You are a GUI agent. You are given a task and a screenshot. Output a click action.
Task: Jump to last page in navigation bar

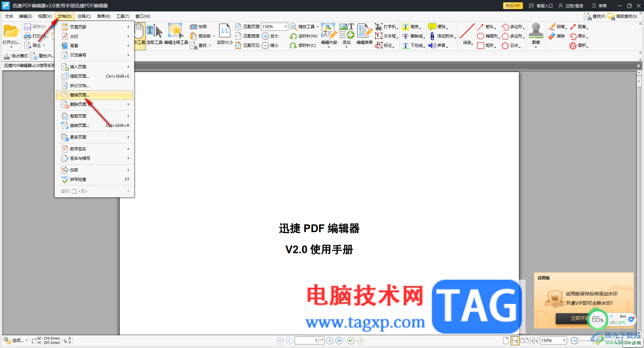click(x=339, y=341)
